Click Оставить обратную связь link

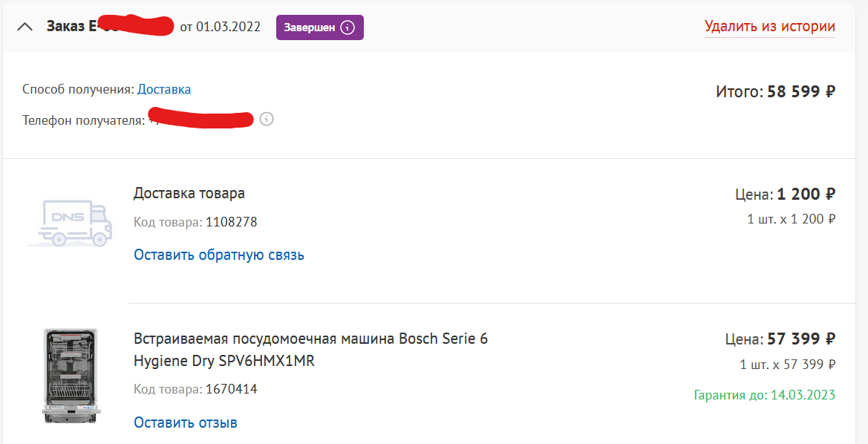coord(219,255)
